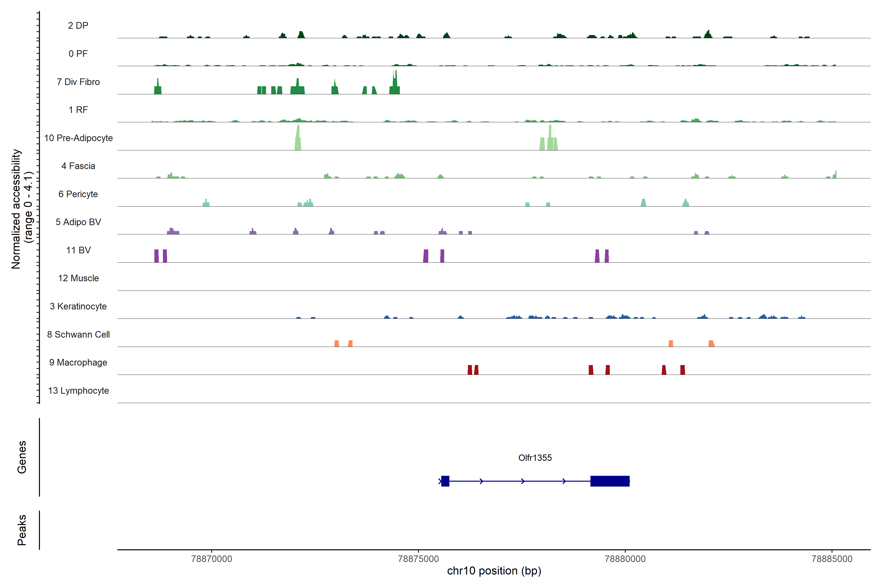This screenshot has width=882, height=588.
Task: Click the 78870000 axis tick label
Action: tap(211, 559)
